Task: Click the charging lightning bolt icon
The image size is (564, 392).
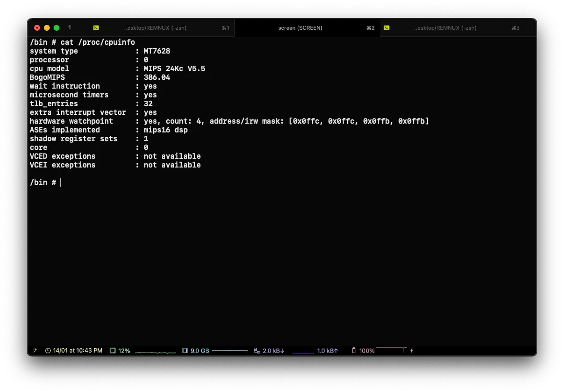Action: click(x=412, y=351)
